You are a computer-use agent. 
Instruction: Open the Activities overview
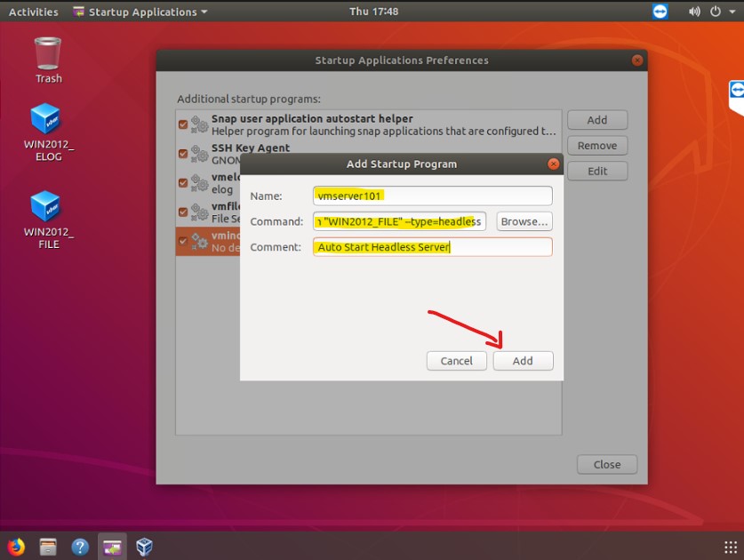click(x=33, y=12)
